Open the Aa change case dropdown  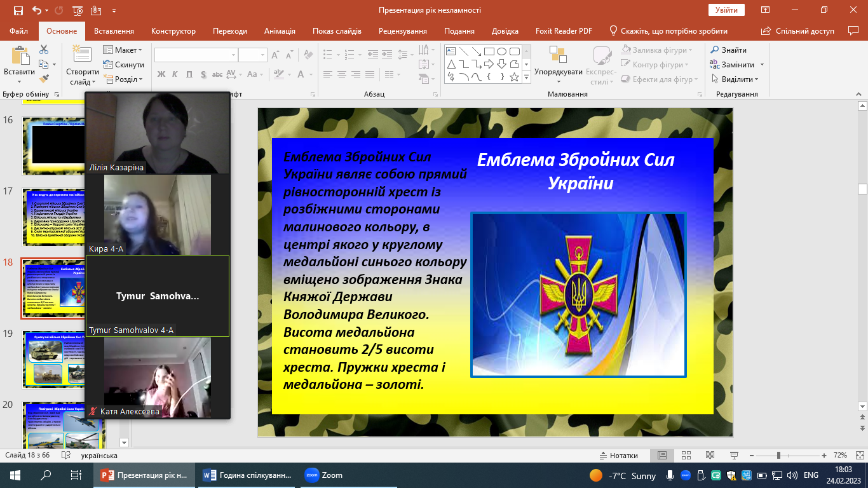click(x=255, y=74)
